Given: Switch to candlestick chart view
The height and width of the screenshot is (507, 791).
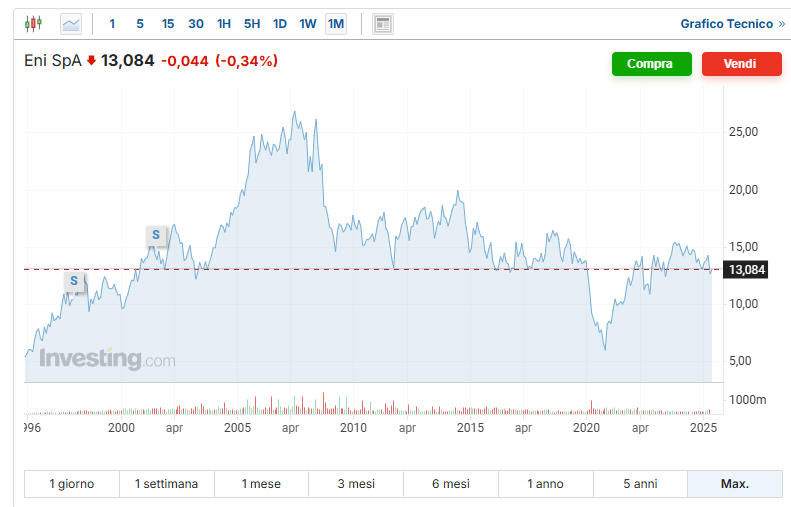Looking at the screenshot, I should click(33, 24).
